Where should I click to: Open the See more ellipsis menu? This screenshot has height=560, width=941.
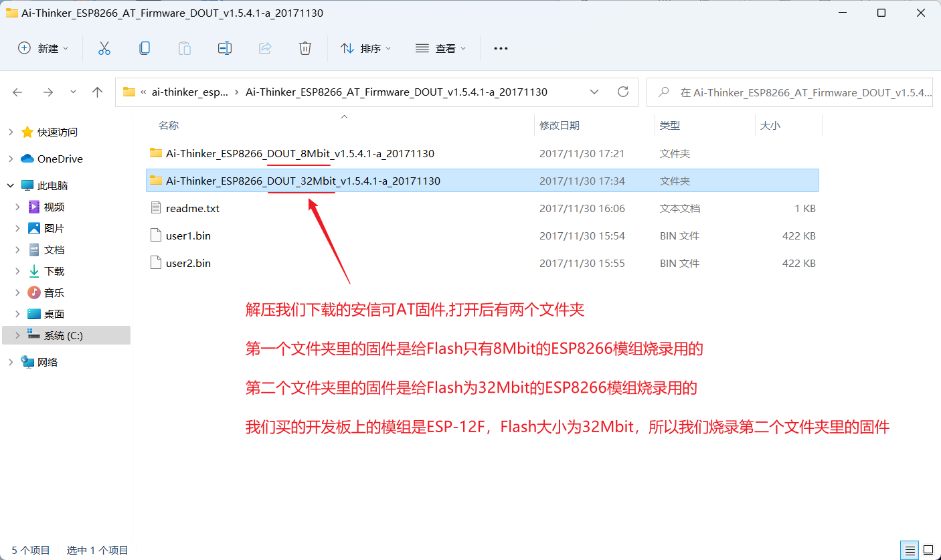[501, 48]
